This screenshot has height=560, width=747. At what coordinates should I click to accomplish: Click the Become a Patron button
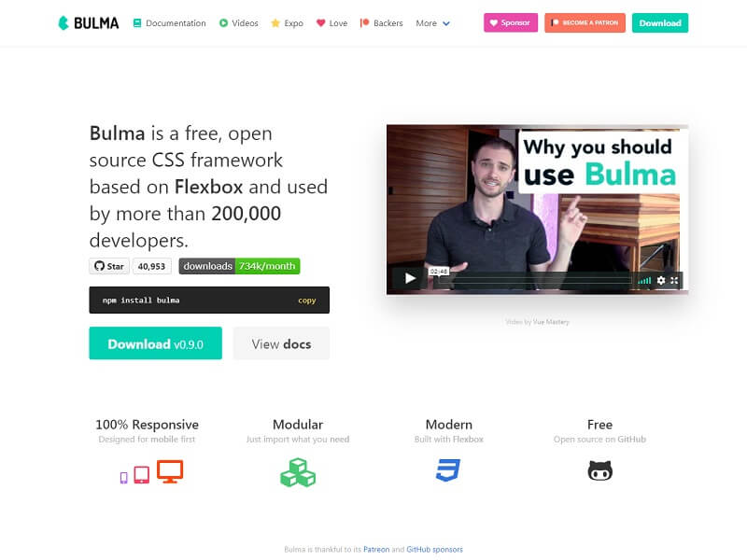[x=585, y=22]
